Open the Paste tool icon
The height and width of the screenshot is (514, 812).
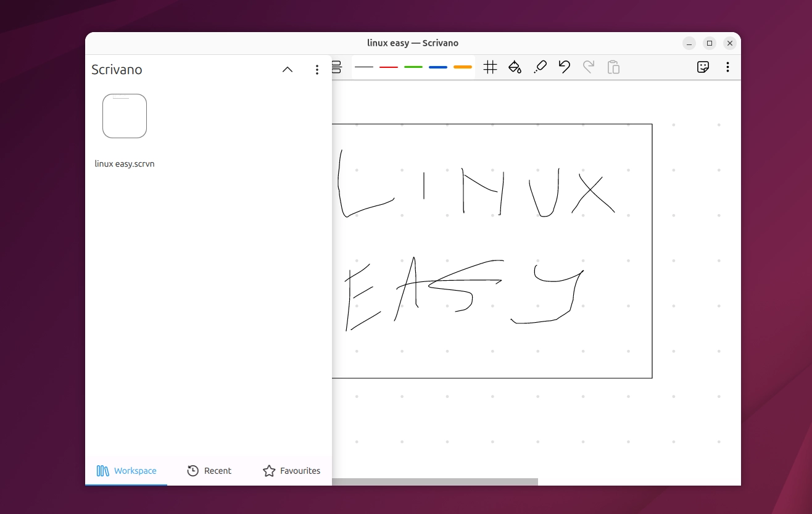tap(613, 67)
